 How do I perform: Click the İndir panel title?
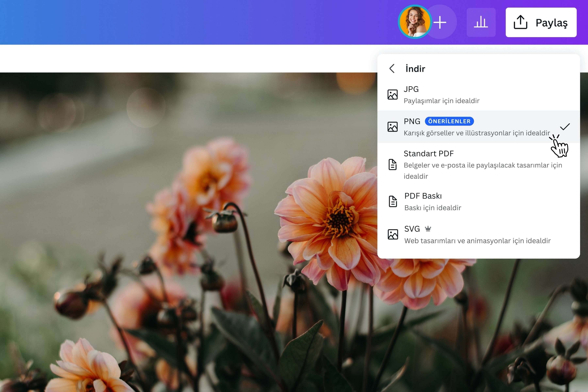pos(415,69)
